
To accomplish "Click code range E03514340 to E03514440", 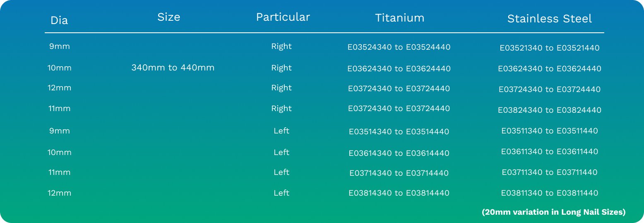I will tap(399, 132).
